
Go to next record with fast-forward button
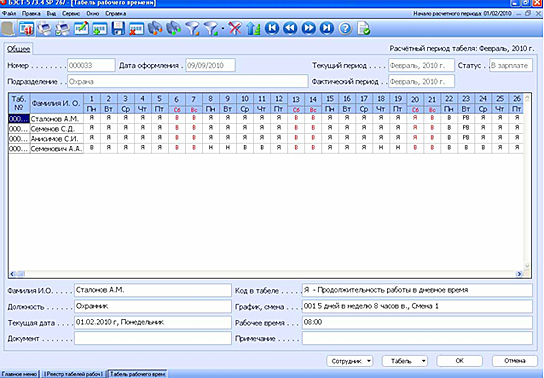[308, 28]
